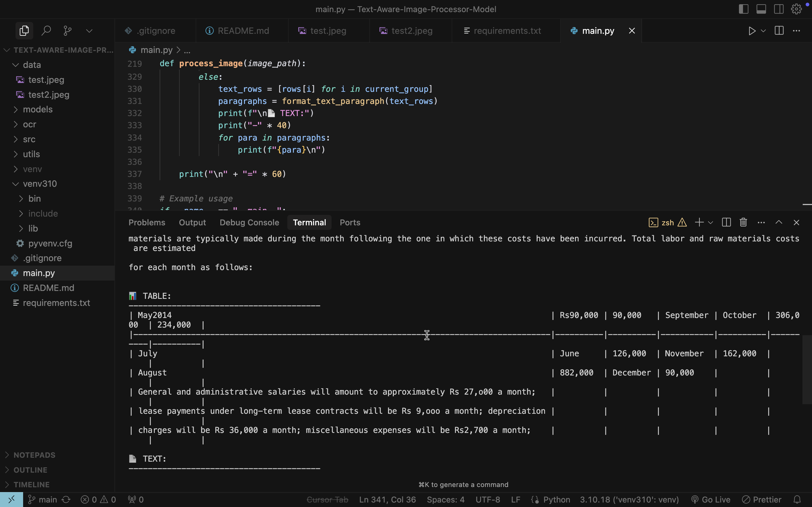The width and height of the screenshot is (812, 507).
Task: Open the Search view icon
Action: [46, 31]
